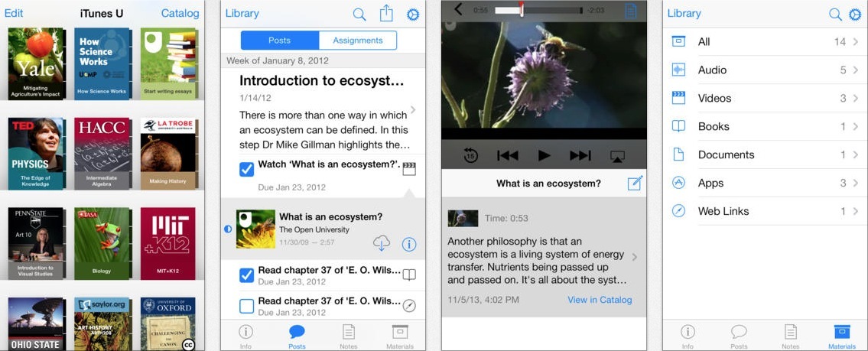The height and width of the screenshot is (351, 868).
Task: Tap the note's video thumbnail at Time 0:53
Action: tap(463, 218)
